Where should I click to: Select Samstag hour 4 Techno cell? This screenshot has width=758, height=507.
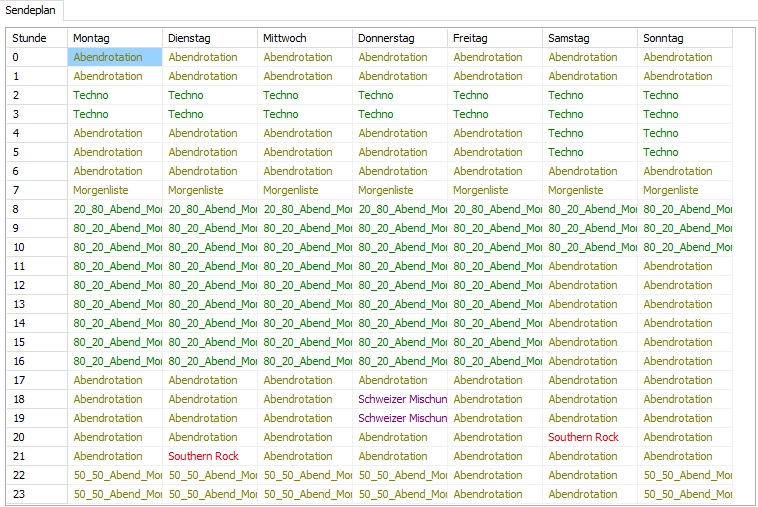(589, 133)
